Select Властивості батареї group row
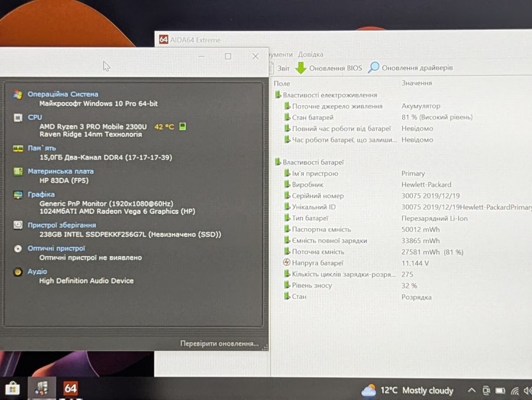Image resolution: width=532 pixels, height=400 pixels. click(x=309, y=162)
